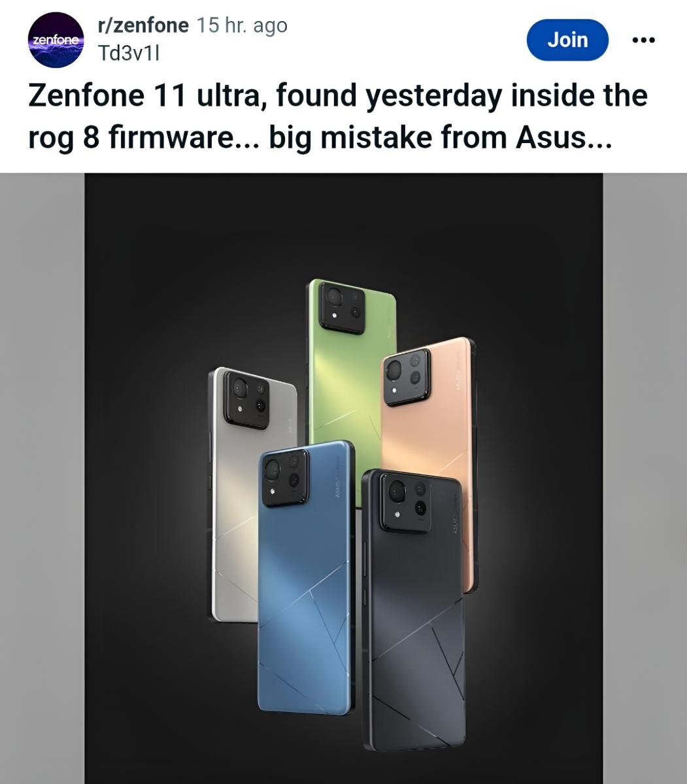This screenshot has width=687, height=784.
Task: Open the r/zenfone subreddit avatar
Action: tap(56, 40)
